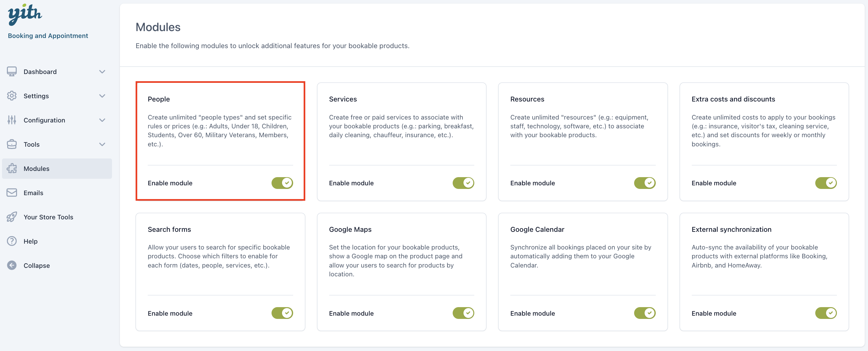Toggle Extra costs and discounts module
868x351 pixels.
tap(826, 183)
